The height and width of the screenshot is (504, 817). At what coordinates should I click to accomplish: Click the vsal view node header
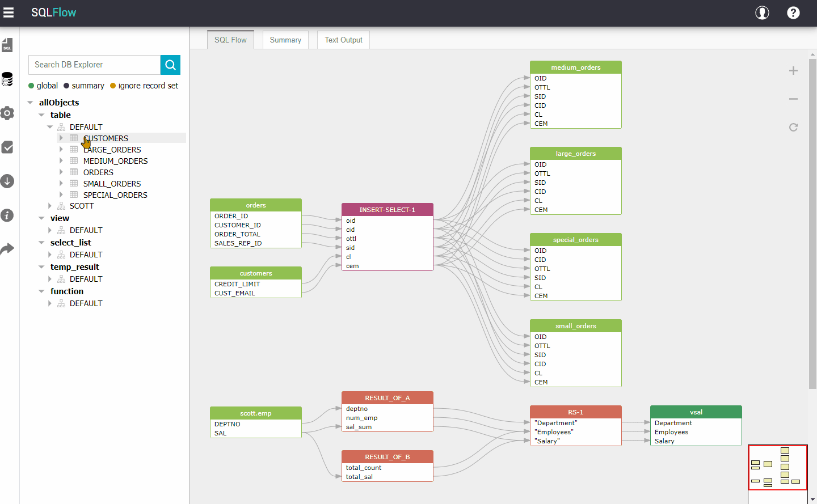(696, 412)
